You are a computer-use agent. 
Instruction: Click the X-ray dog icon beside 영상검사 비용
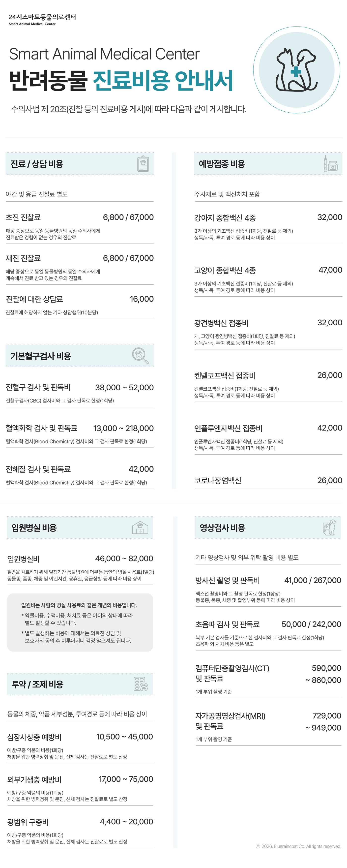(329, 527)
